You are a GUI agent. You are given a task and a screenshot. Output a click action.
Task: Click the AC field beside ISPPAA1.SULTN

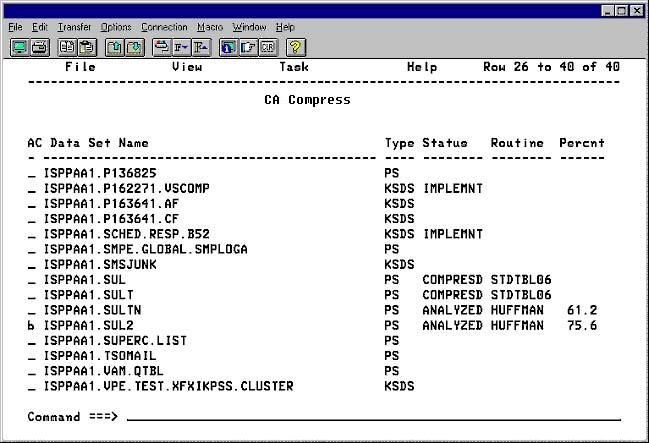[31, 310]
